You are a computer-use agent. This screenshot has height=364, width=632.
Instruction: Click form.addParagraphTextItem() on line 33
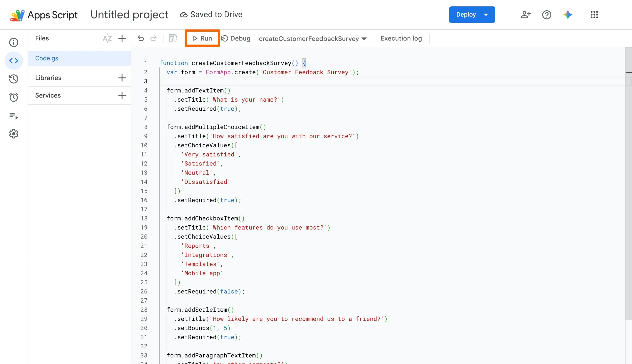[x=215, y=355]
